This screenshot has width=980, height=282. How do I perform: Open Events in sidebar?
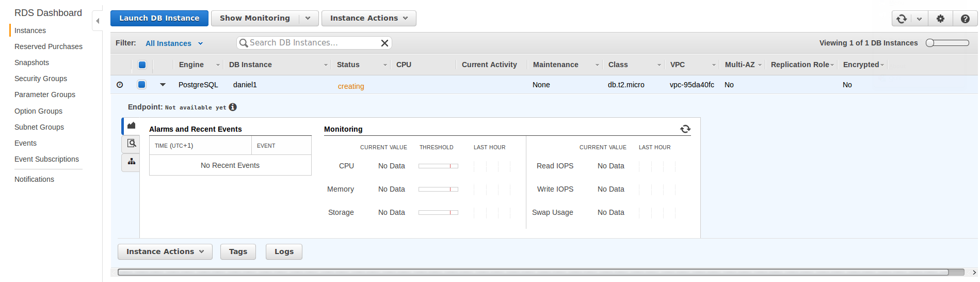pos(25,143)
